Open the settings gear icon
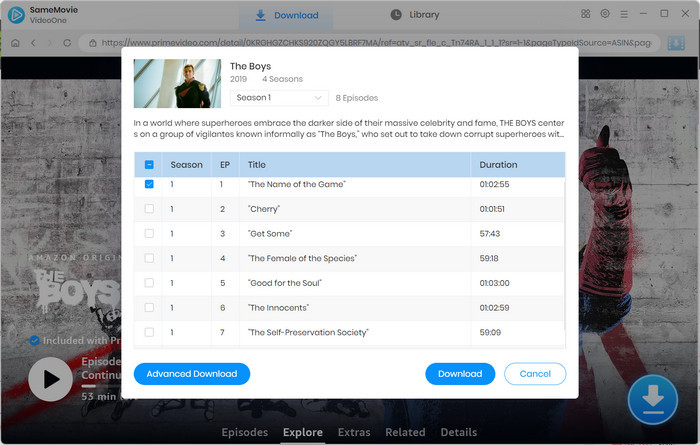Screen dimensions: 700x445 pos(605,14)
